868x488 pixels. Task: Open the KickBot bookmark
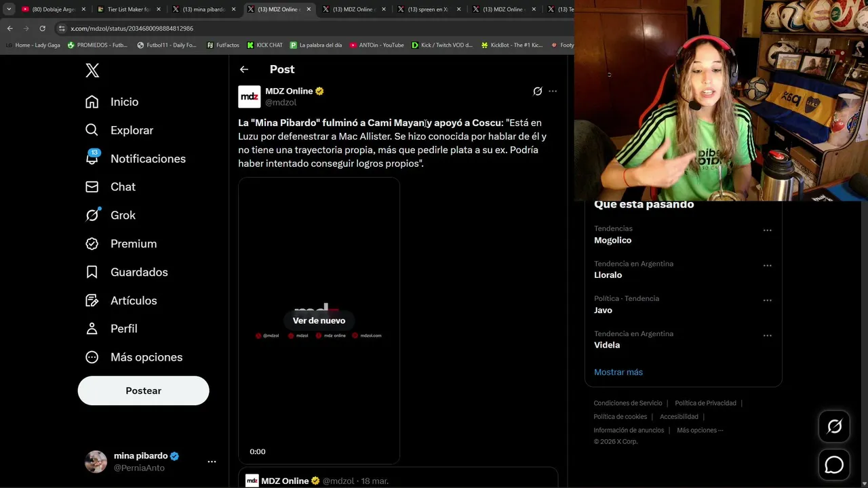pyautogui.click(x=512, y=45)
